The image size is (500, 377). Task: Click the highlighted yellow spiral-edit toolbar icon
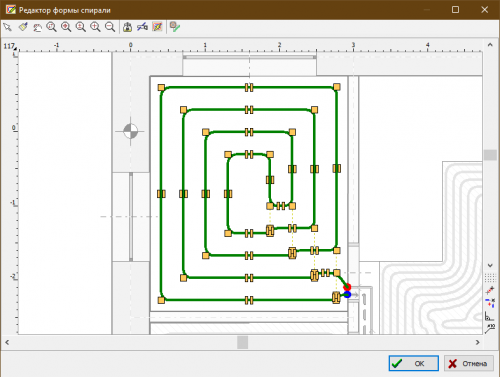pyautogui.click(x=157, y=27)
